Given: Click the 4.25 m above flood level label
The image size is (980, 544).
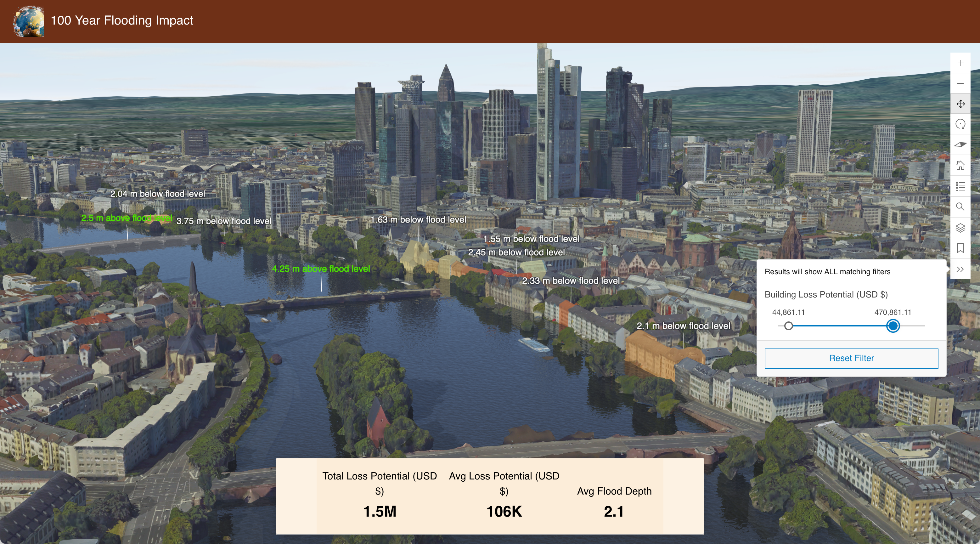Looking at the screenshot, I should point(321,269).
